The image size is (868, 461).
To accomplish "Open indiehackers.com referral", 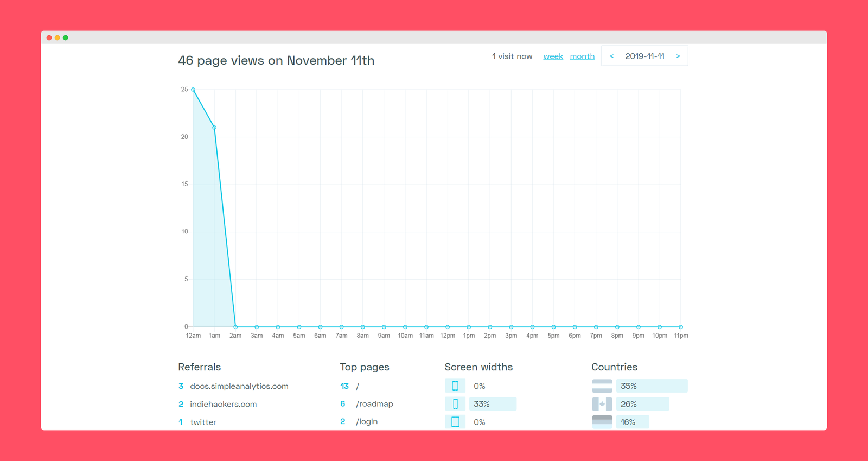I will pyautogui.click(x=224, y=404).
